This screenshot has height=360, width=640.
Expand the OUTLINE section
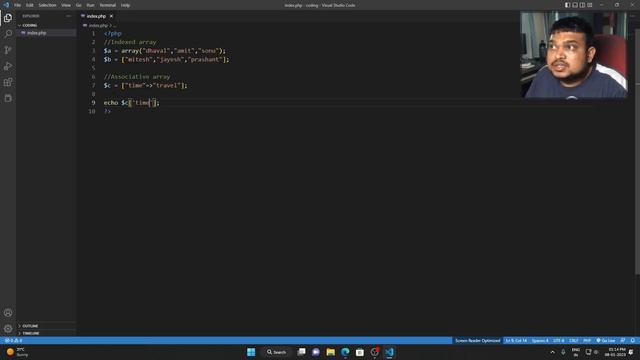(46, 326)
